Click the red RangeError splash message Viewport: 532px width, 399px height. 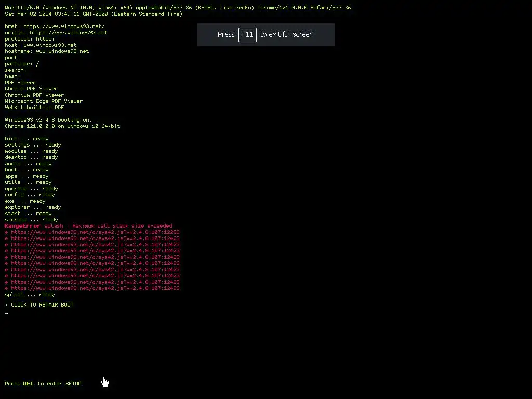click(88, 226)
